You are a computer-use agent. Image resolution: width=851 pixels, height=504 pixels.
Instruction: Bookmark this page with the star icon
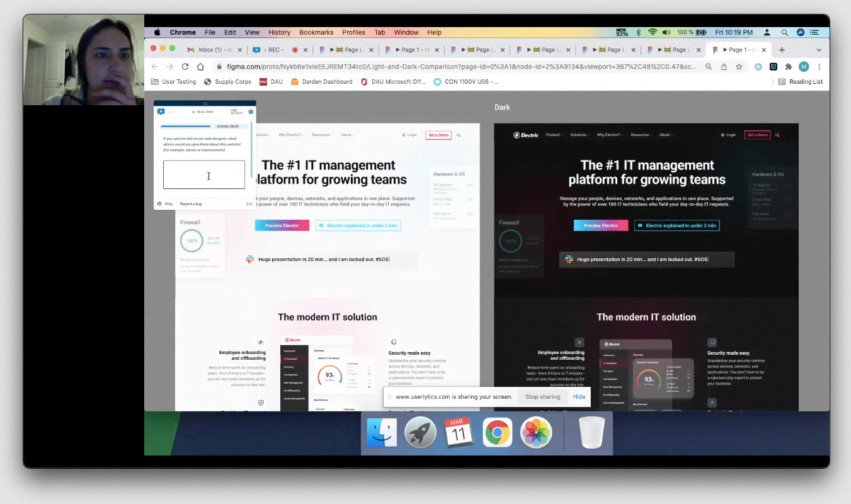pos(739,67)
